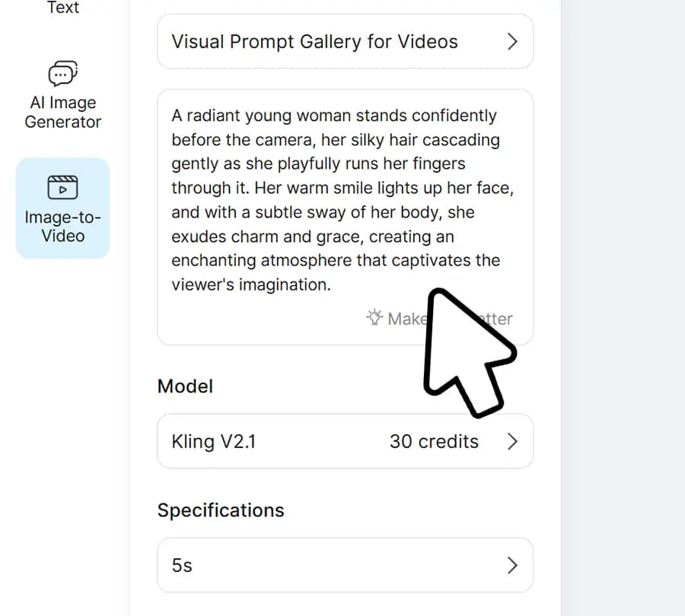Screen dimensions: 685x616
Task: Click the Specifications section heading
Action: coord(221,510)
